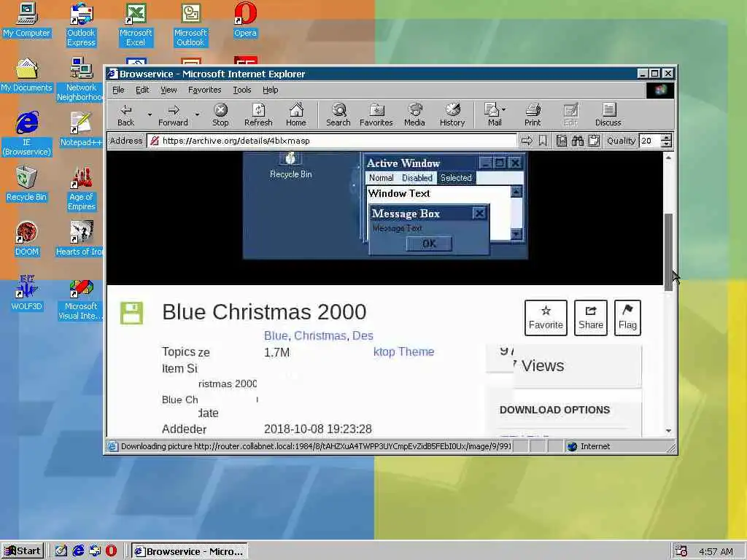Click the green floppy disk software icon

point(131,313)
